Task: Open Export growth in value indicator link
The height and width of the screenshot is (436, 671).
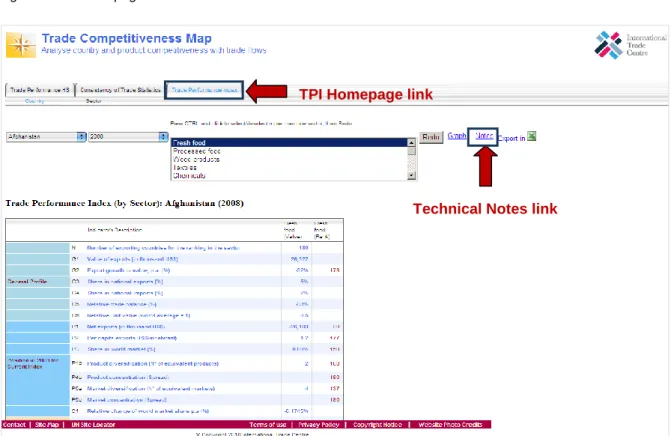Action: pos(128,270)
